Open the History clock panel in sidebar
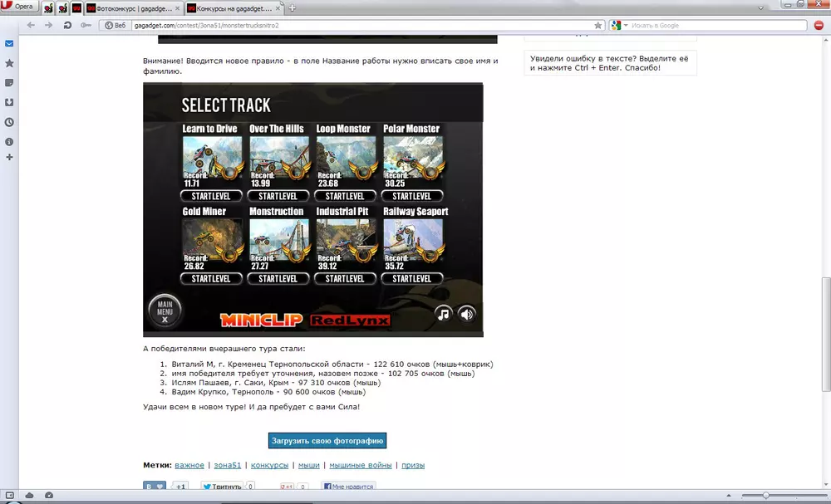 [9, 122]
